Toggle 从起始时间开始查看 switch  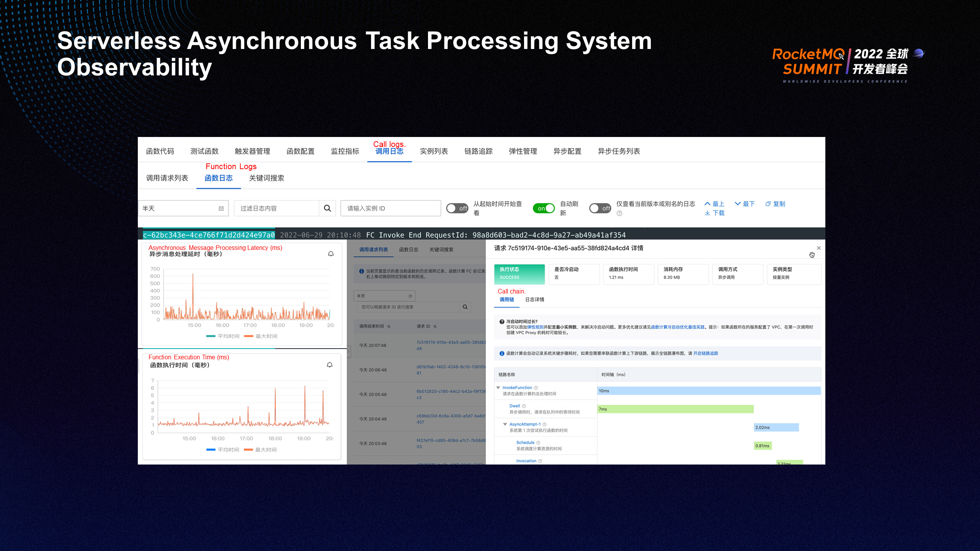pos(457,208)
